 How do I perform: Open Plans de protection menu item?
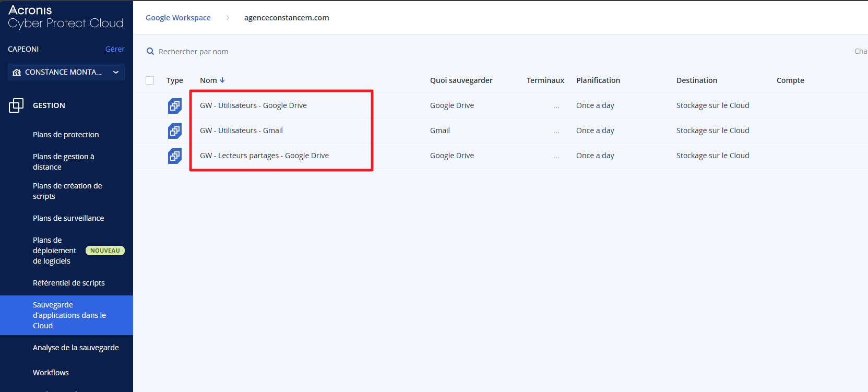[66, 135]
